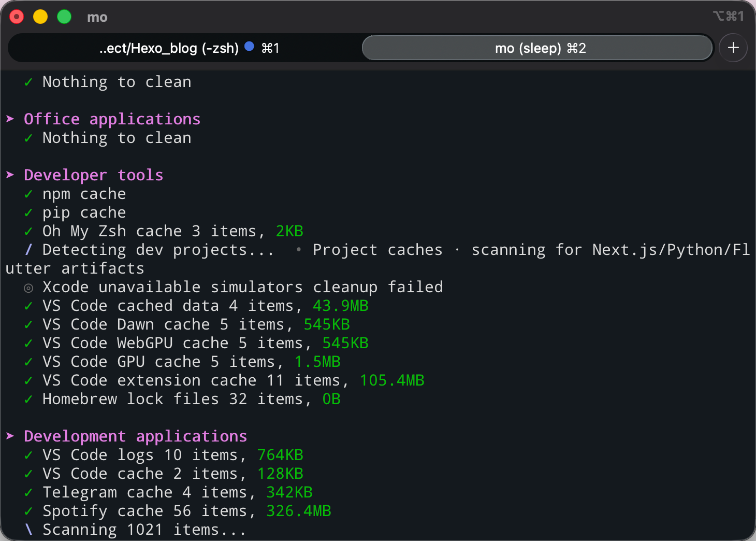Click the checkmark next to npm cache
The image size is (756, 541).
pos(28,194)
